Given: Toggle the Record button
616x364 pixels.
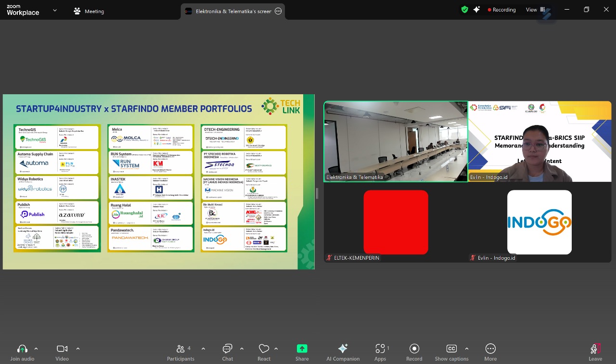Looking at the screenshot, I should tap(414, 352).
